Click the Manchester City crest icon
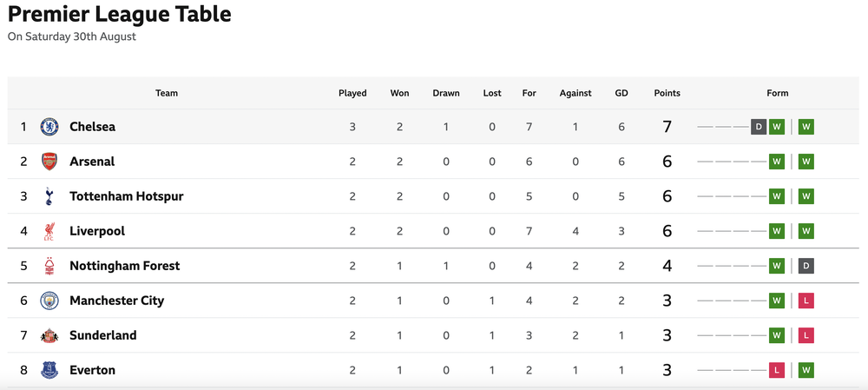This screenshot has width=868, height=390. click(x=49, y=301)
